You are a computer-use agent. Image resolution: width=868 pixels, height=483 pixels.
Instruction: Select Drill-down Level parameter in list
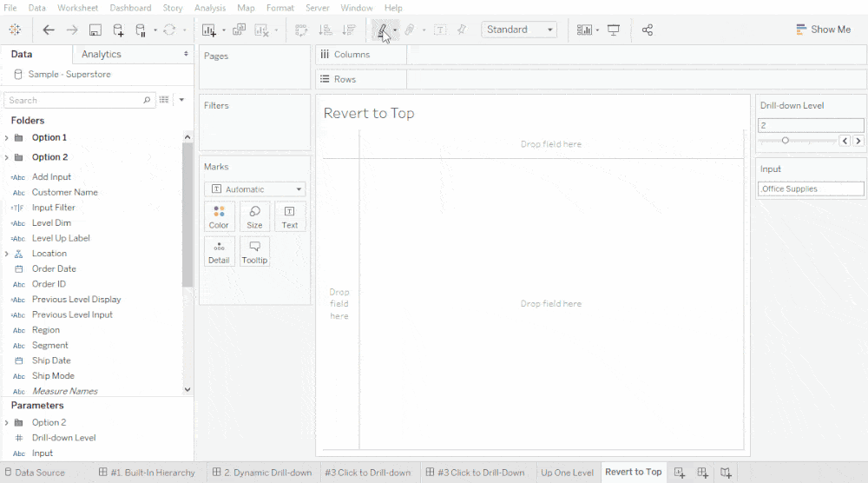[63, 438]
